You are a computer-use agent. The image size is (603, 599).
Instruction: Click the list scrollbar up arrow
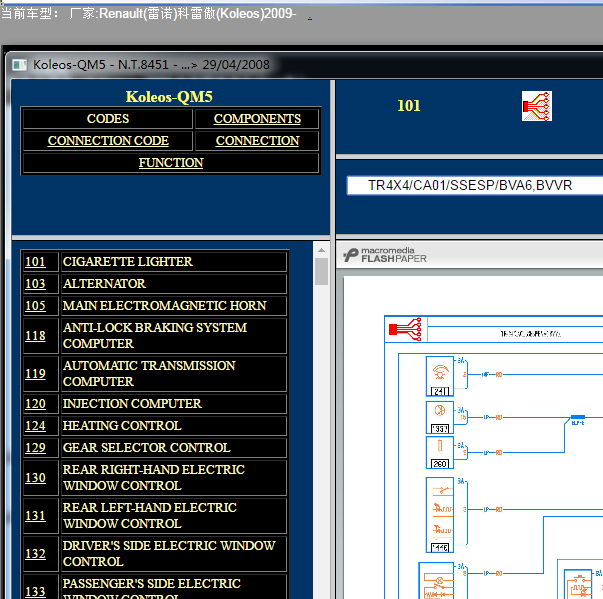[321, 250]
